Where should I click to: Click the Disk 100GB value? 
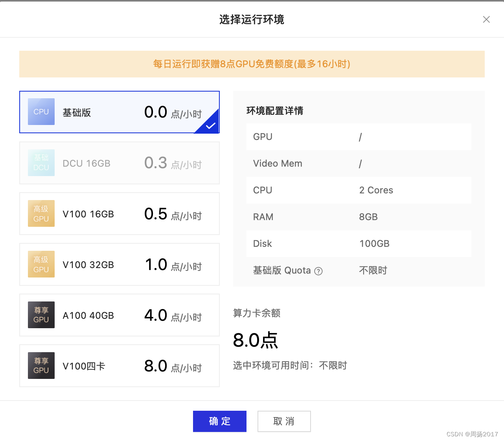(x=374, y=244)
